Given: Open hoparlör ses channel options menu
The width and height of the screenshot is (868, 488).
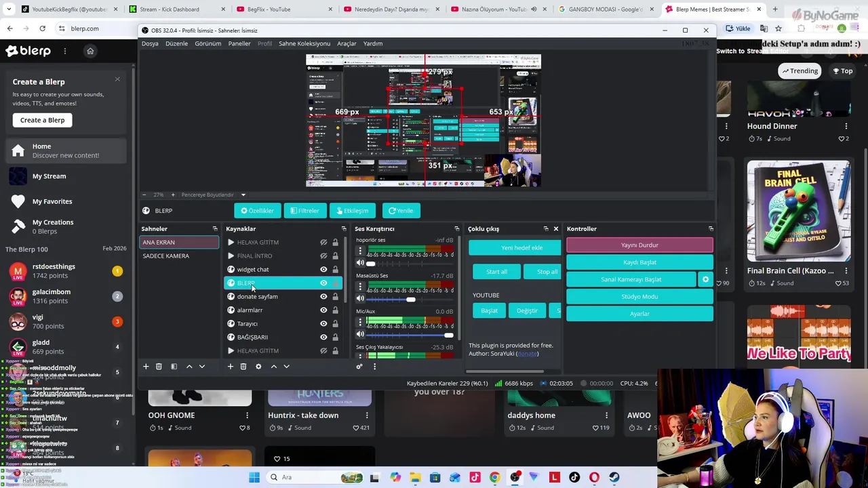Looking at the screenshot, I should coord(360,251).
